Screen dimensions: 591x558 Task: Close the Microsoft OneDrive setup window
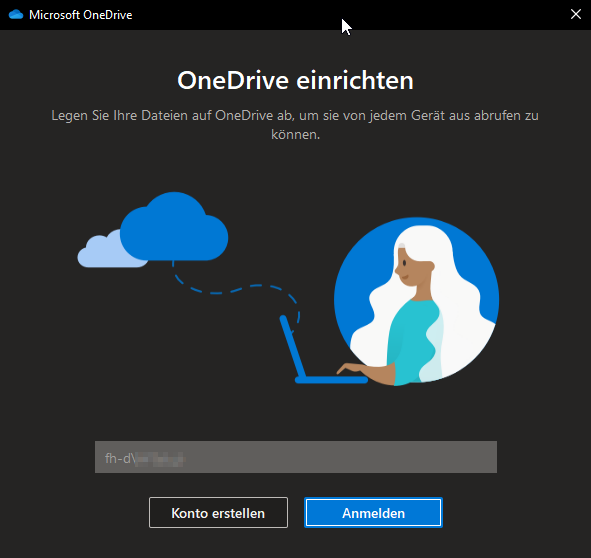[576, 14]
